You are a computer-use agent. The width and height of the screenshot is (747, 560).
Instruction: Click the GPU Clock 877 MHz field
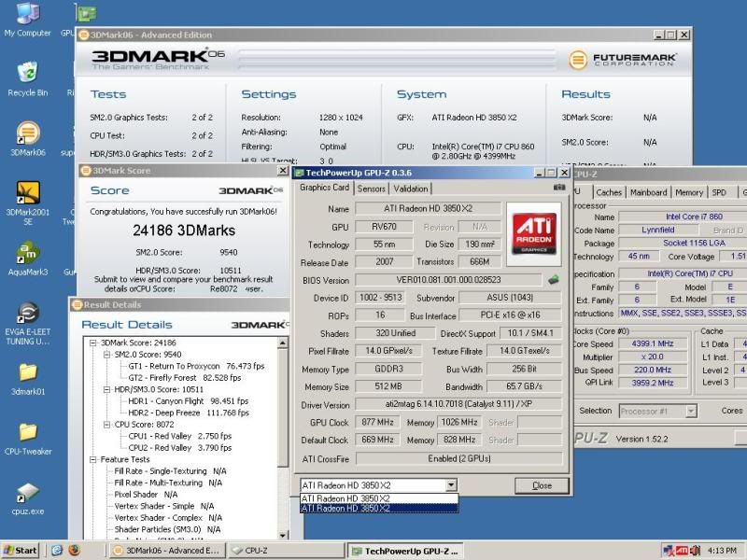[x=377, y=423]
